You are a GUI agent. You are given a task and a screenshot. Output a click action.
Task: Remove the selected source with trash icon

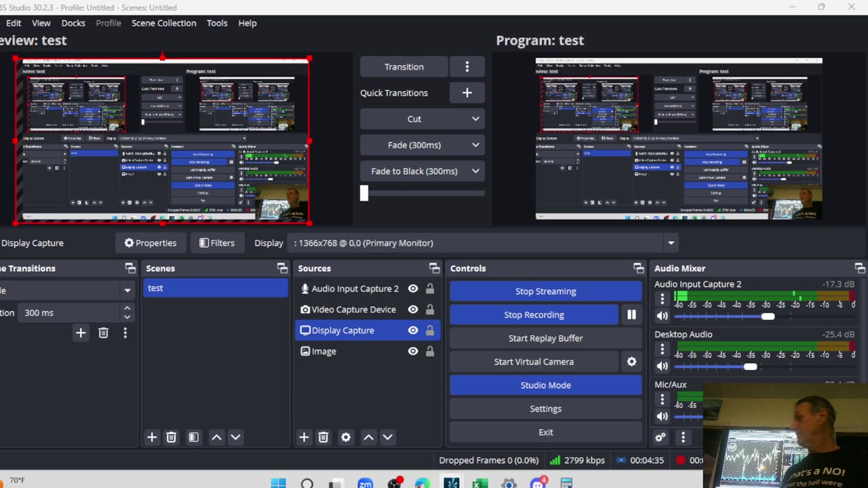[x=323, y=437]
